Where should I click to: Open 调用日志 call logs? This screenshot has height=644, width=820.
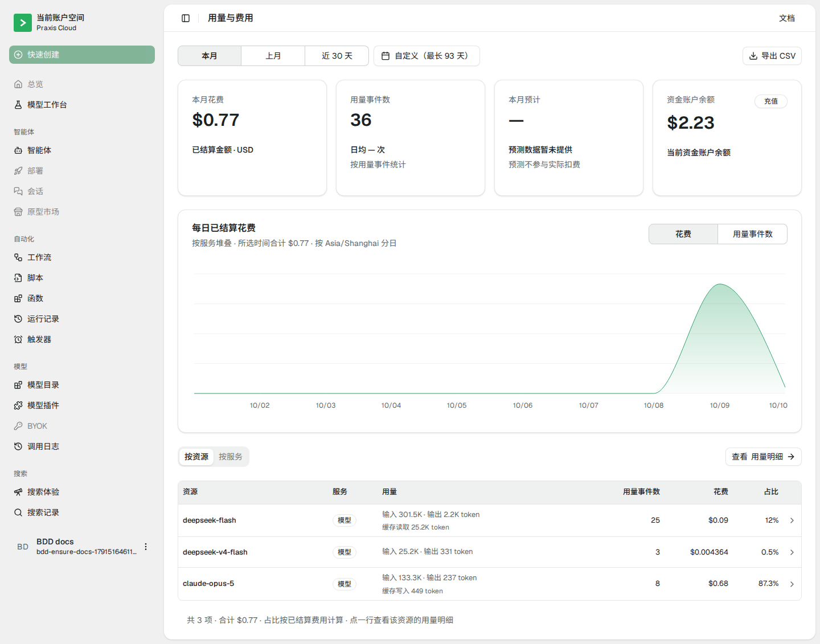pos(82,446)
